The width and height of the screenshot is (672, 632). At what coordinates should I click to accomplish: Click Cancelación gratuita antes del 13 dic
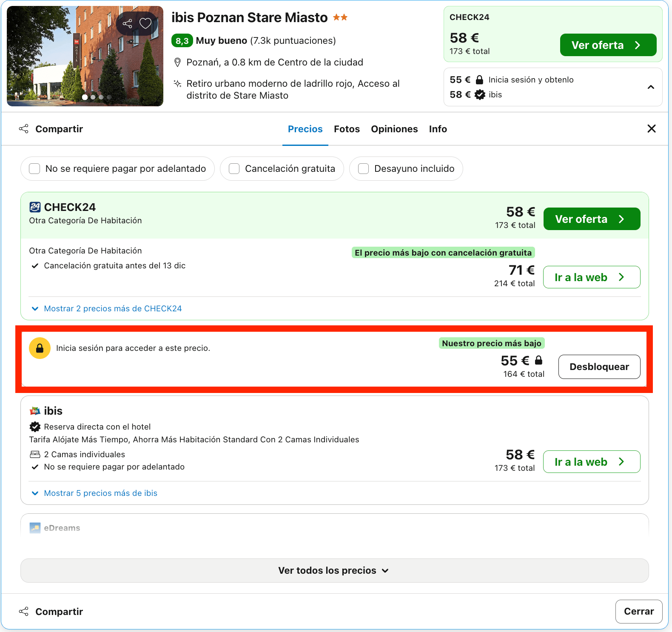pyautogui.click(x=115, y=266)
